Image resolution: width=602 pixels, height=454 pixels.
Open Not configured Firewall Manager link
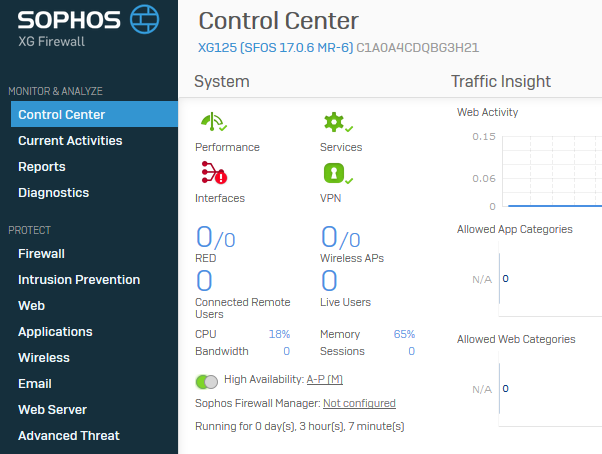click(359, 403)
